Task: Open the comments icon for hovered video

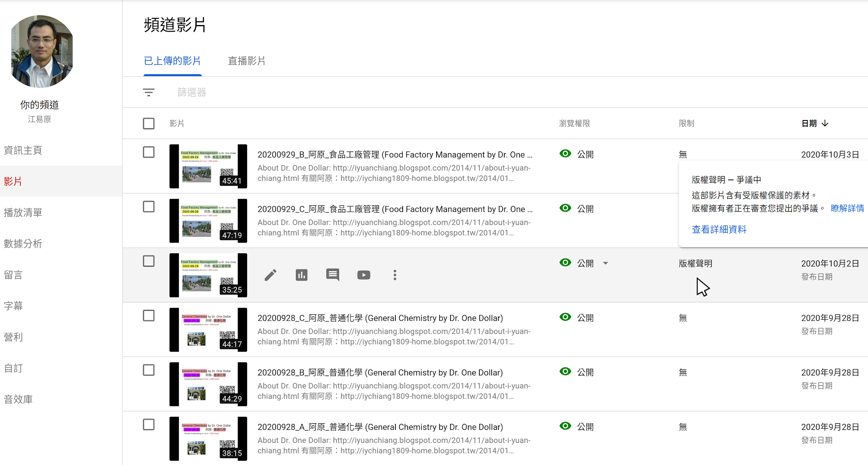Action: (x=333, y=275)
